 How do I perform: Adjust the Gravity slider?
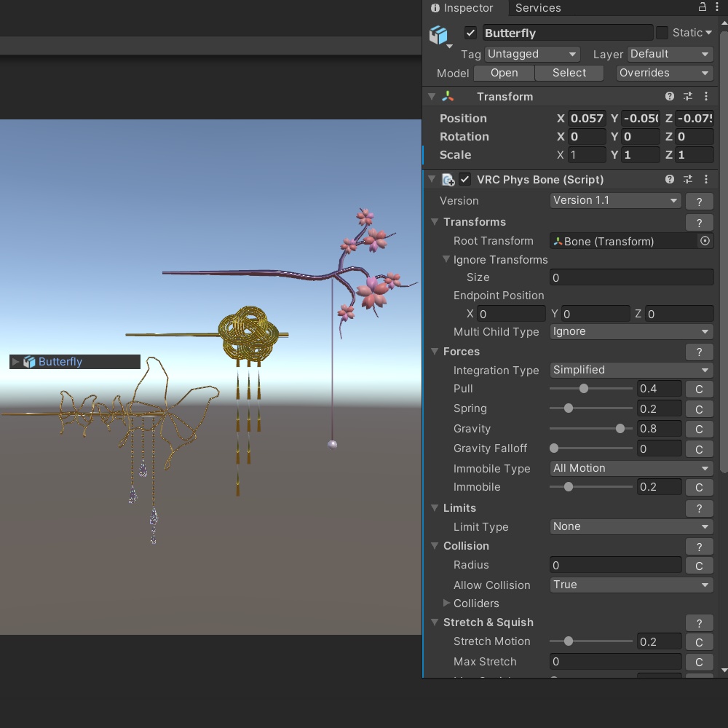point(590,429)
